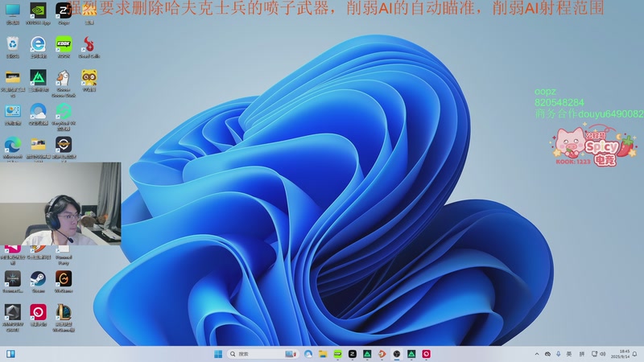Open the red circle app desktop shortcut
The width and height of the screenshot is (644, 362).
pyautogui.click(x=38, y=315)
